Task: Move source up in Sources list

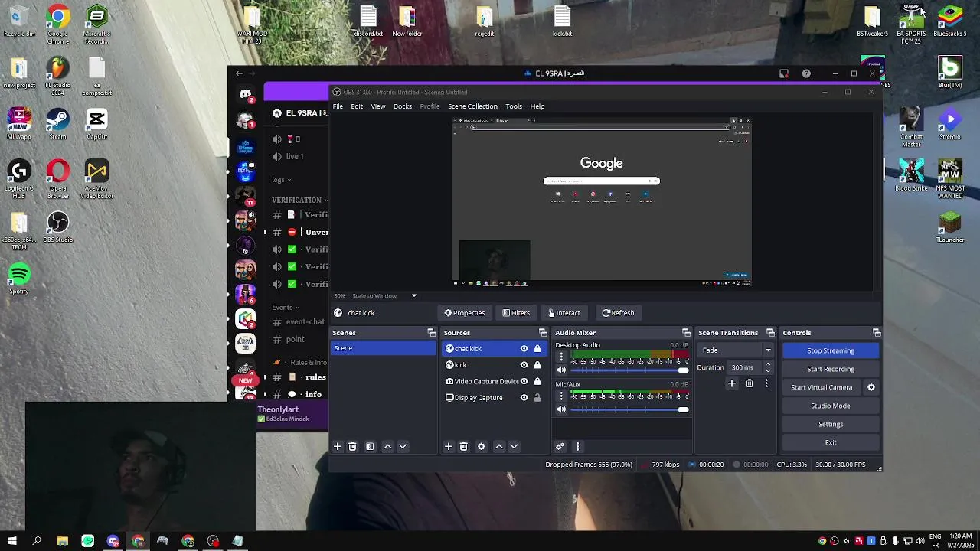Action: click(x=499, y=446)
